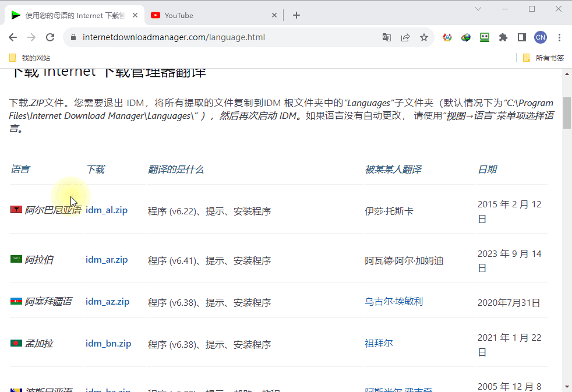Click the 下载 column header
This screenshot has height=392, width=572.
coord(96,169)
